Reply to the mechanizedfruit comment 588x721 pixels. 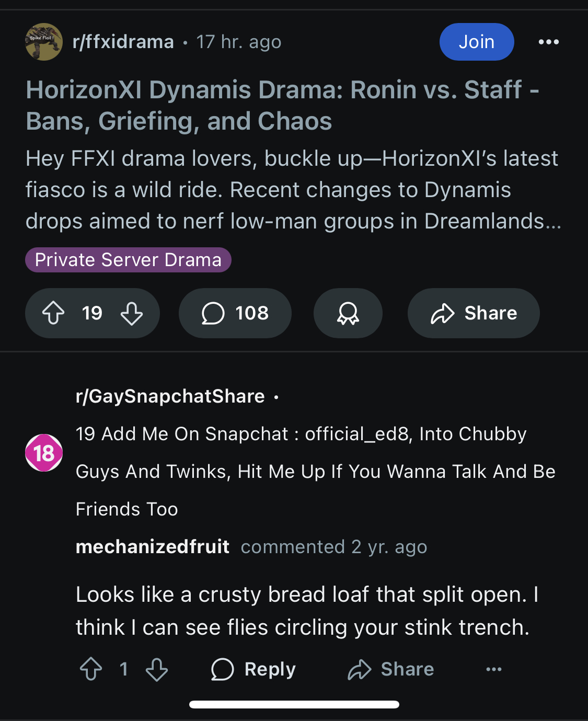point(253,669)
